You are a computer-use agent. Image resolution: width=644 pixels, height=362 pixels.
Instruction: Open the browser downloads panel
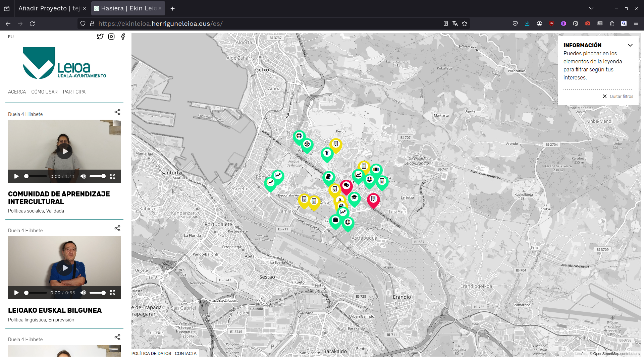527,23
